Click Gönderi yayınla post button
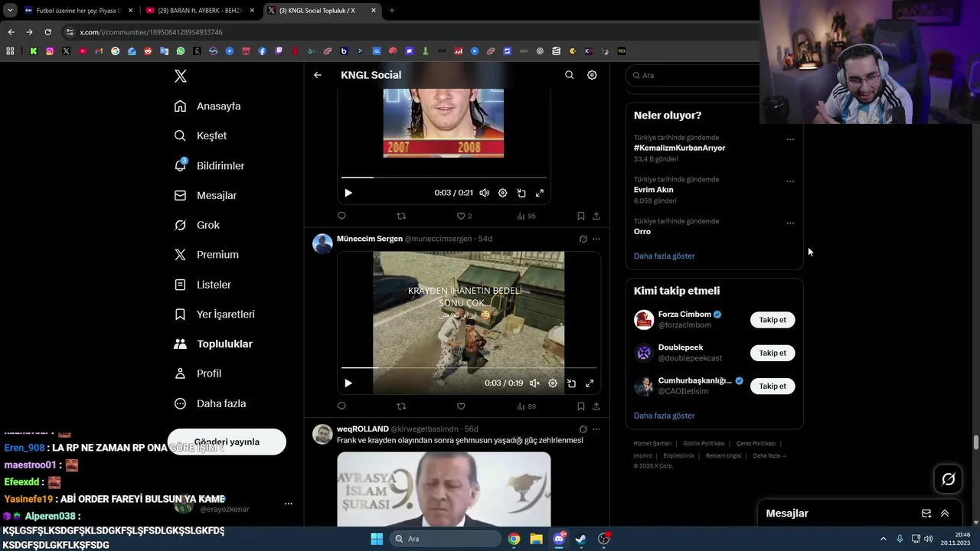980x551 pixels. click(227, 442)
